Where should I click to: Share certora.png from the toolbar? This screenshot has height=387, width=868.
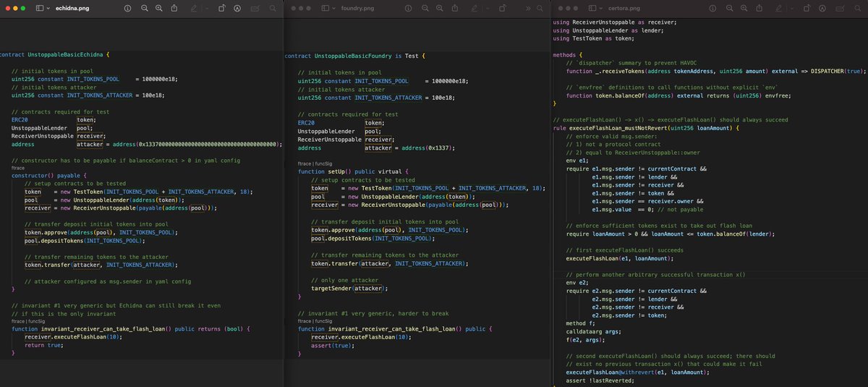pos(759,9)
